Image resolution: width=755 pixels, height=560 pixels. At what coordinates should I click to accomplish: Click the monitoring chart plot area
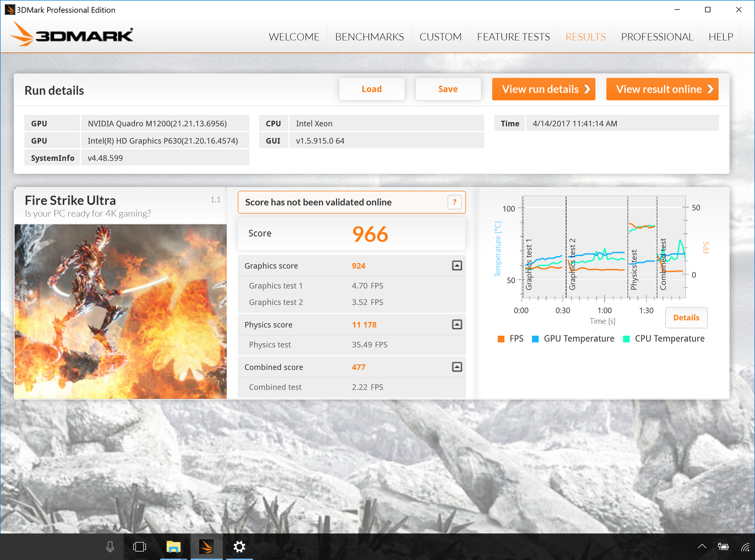pyautogui.click(x=604, y=247)
